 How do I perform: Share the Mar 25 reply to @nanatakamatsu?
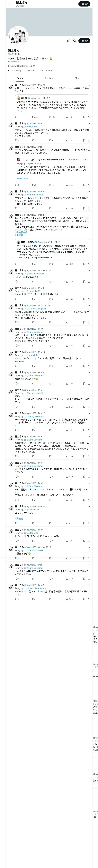(89, 208)
